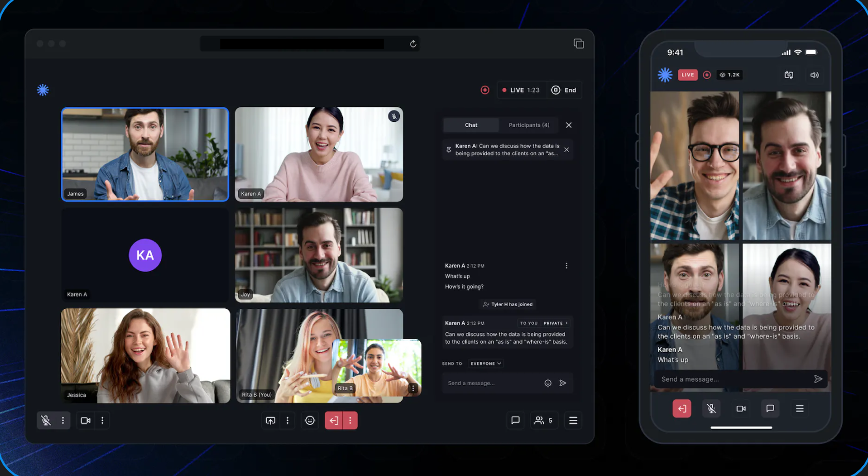Select the Chat tab

[x=471, y=125]
